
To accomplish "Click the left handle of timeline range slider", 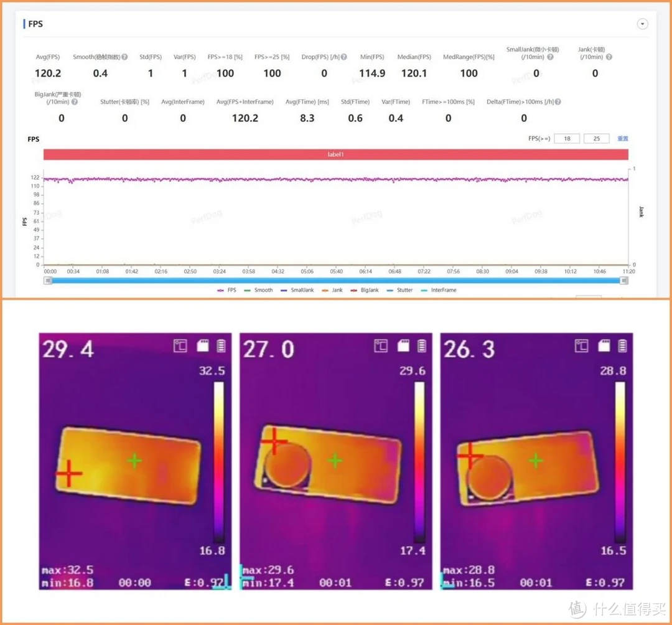I will click(47, 281).
